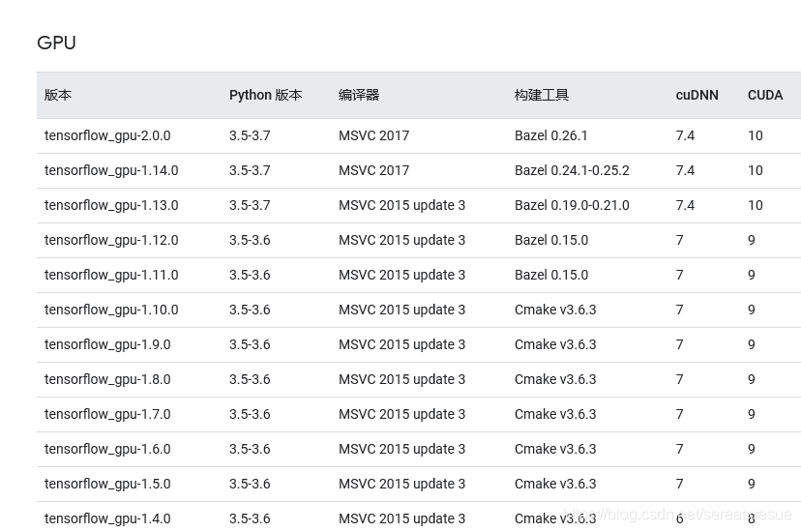Click Bazel 0.19.0-0.21.0 build tool cell

572,205
